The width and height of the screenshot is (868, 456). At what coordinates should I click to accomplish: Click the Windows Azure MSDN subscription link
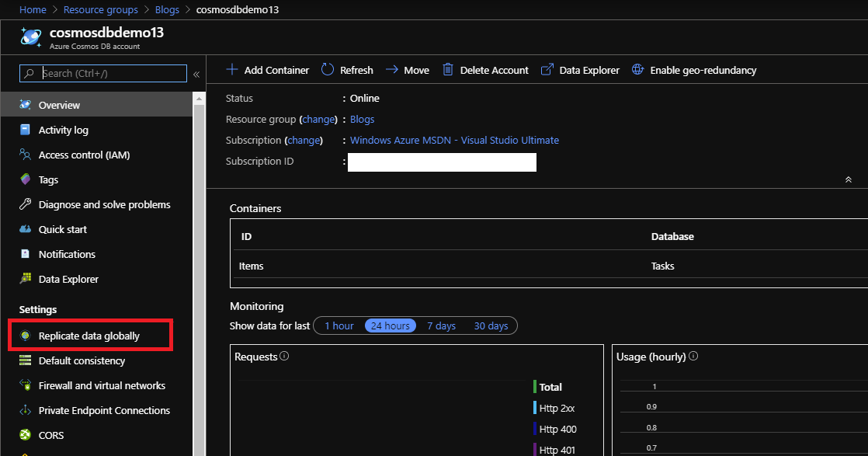tap(455, 140)
